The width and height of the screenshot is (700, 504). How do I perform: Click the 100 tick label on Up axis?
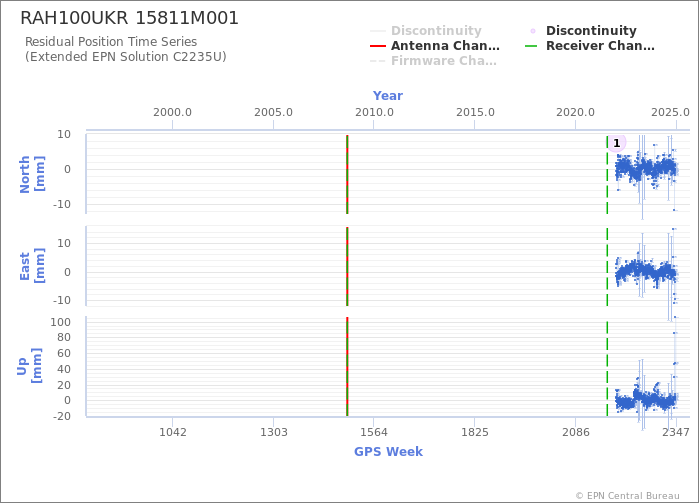(60, 322)
